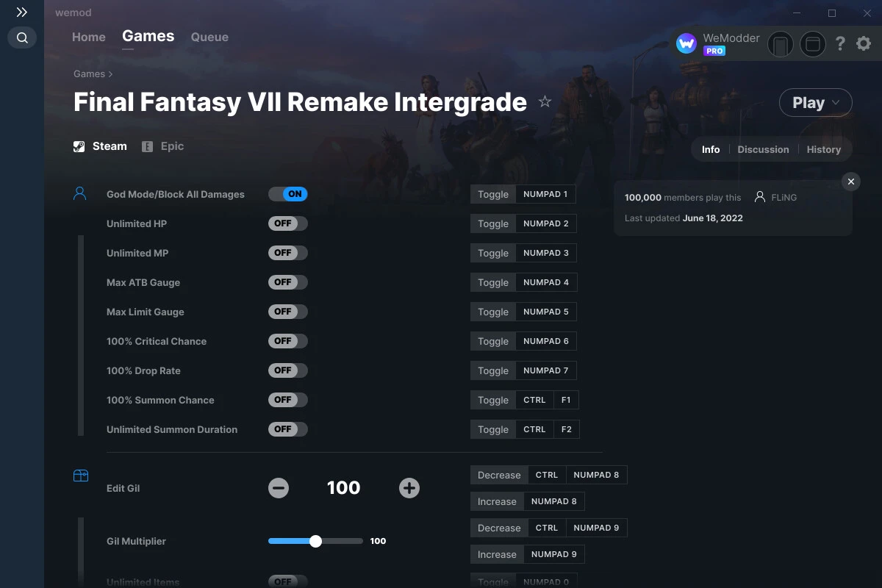Enable the Unlimited HP toggle
This screenshot has width=882, height=588.
(x=287, y=223)
